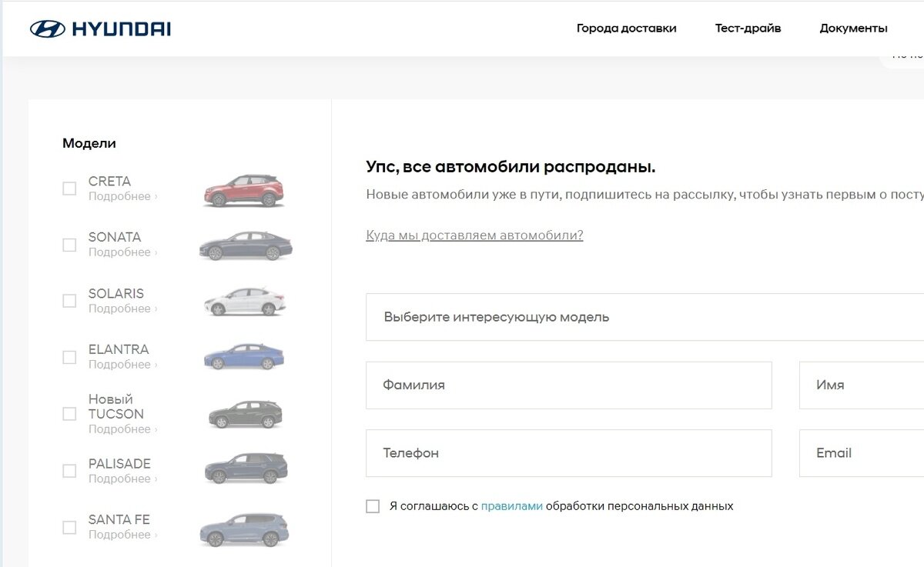Select the Новый TUCSON model name

coord(116,406)
